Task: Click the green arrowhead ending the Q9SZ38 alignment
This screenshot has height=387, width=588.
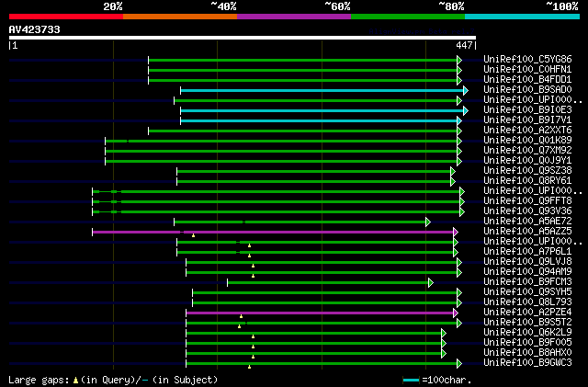Action: click(x=453, y=172)
